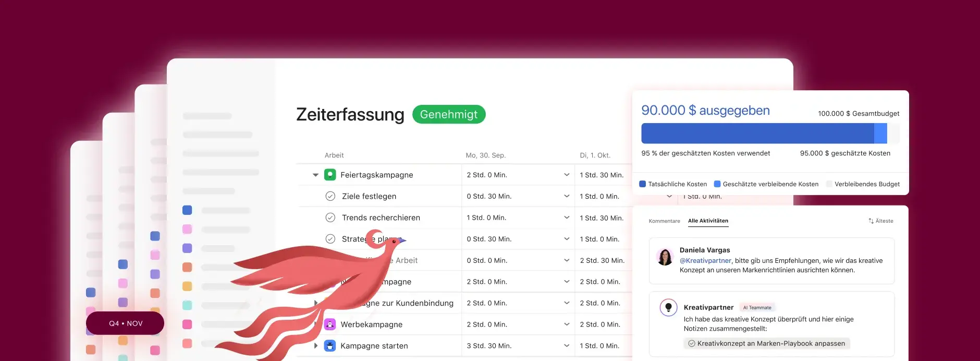Click the Tatsächliche Kosten legend swatch
The width and height of the screenshot is (980, 361).
coord(643,184)
